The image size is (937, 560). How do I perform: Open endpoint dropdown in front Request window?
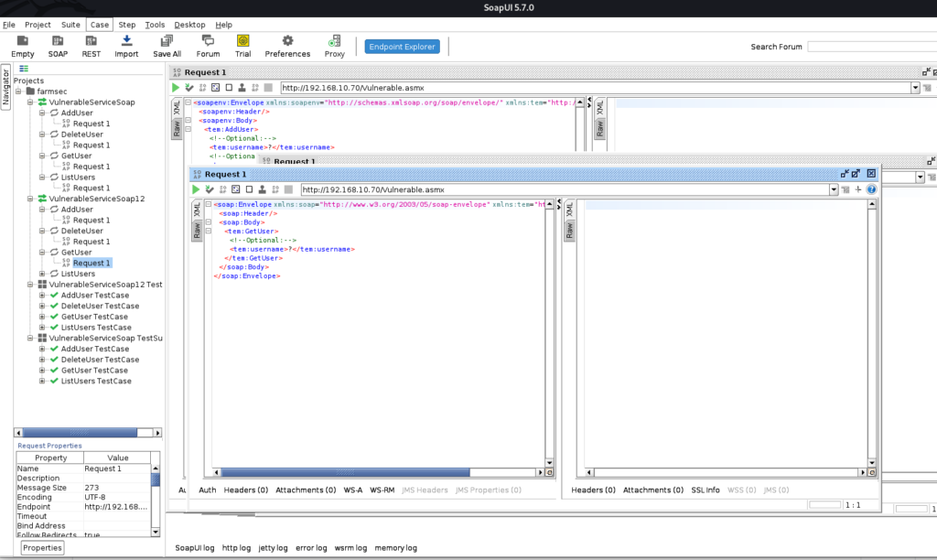(x=834, y=189)
